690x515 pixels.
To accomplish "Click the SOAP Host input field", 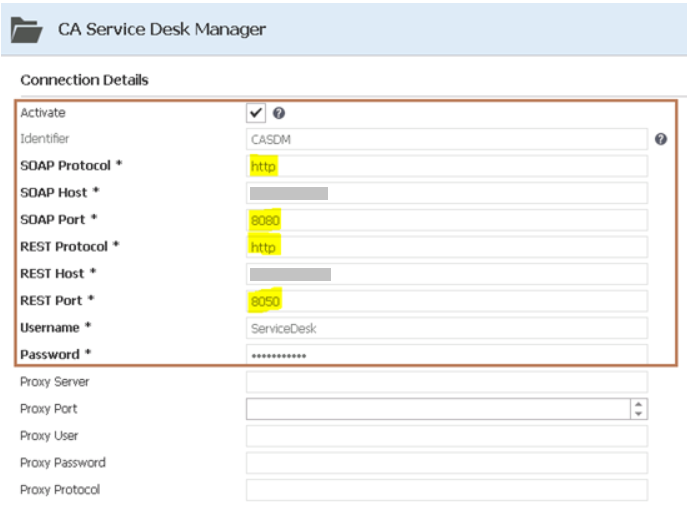I will click(447, 193).
